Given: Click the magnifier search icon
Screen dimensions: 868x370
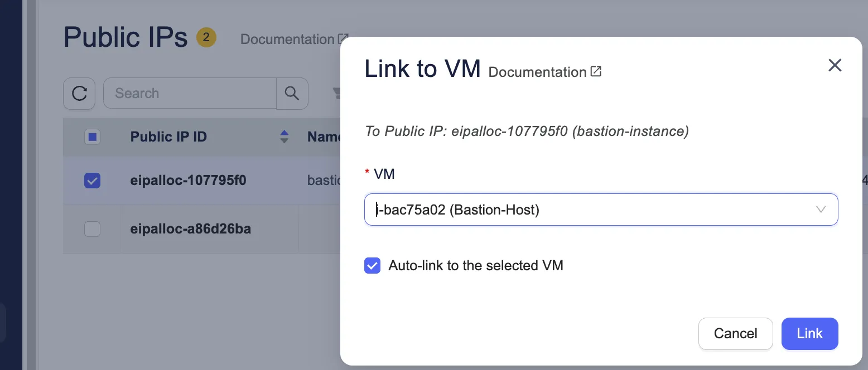Looking at the screenshot, I should (292, 94).
